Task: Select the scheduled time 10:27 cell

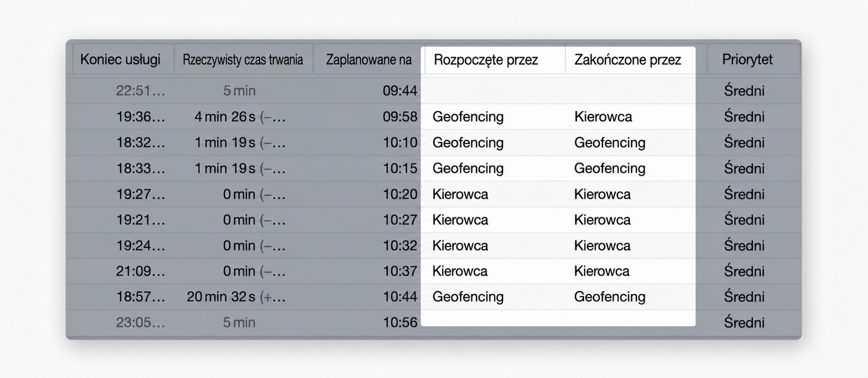Action: pyautogui.click(x=400, y=220)
